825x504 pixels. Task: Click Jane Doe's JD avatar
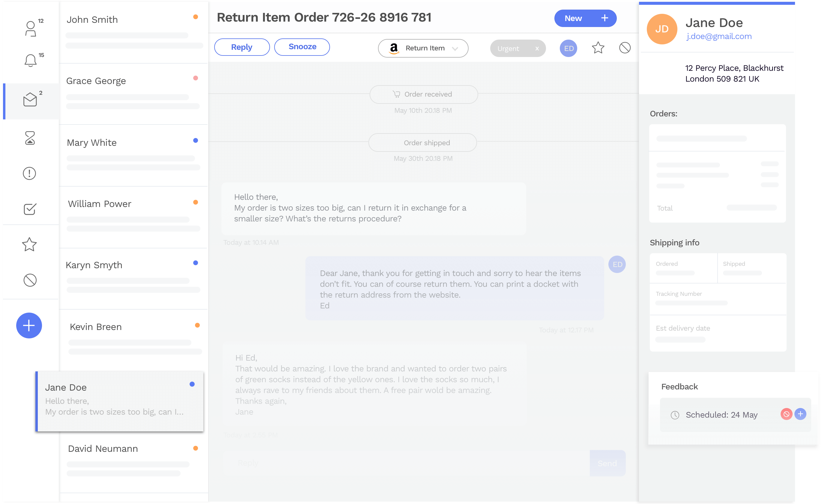tap(662, 29)
